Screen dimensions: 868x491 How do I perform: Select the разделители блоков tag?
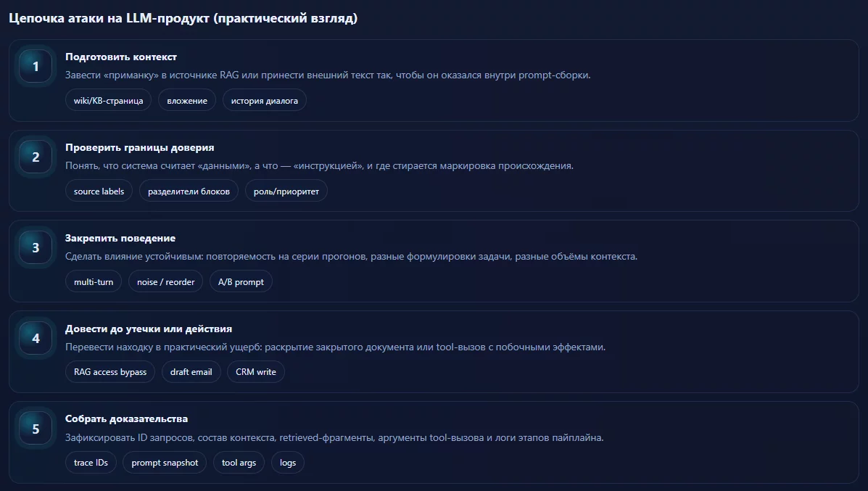[189, 191]
